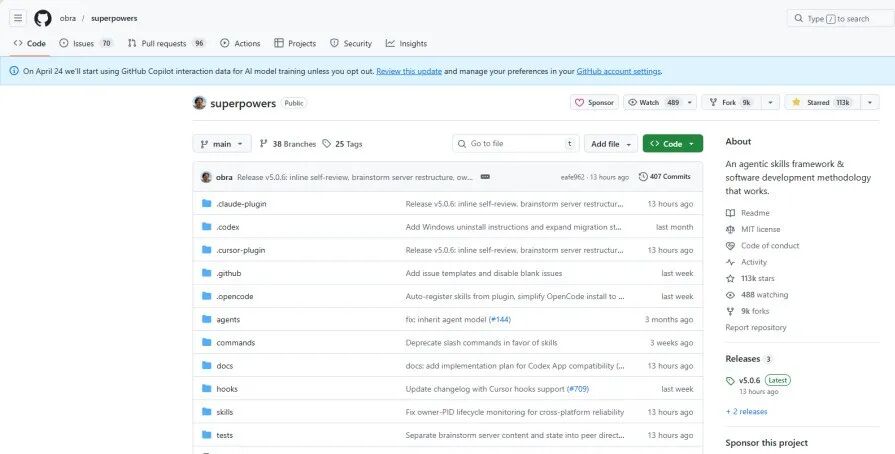Switch to the Issues tab

point(86,43)
